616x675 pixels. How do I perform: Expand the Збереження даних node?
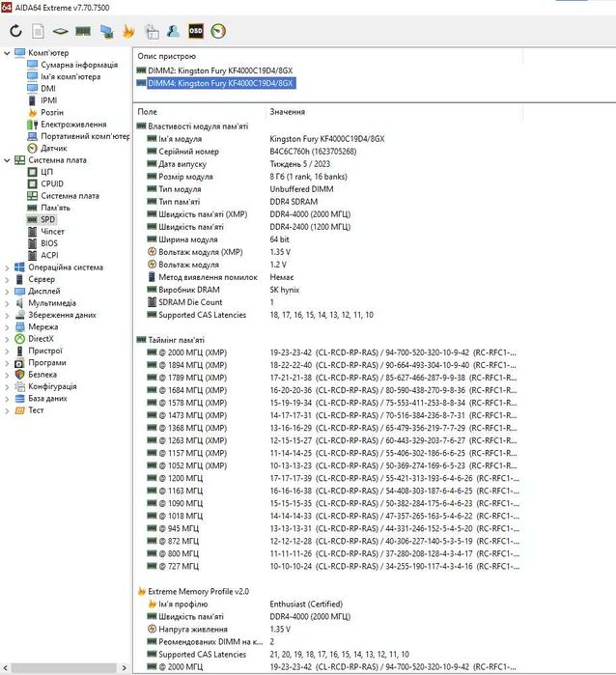[x=7, y=315]
